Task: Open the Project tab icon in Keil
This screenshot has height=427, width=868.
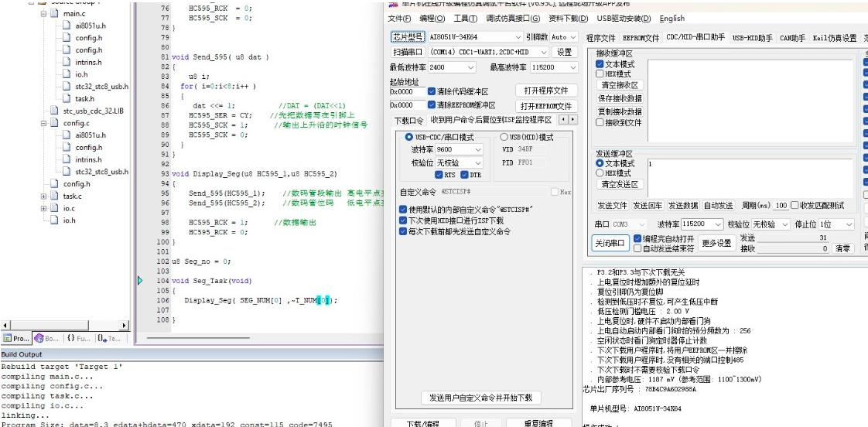Action: [x=7, y=338]
